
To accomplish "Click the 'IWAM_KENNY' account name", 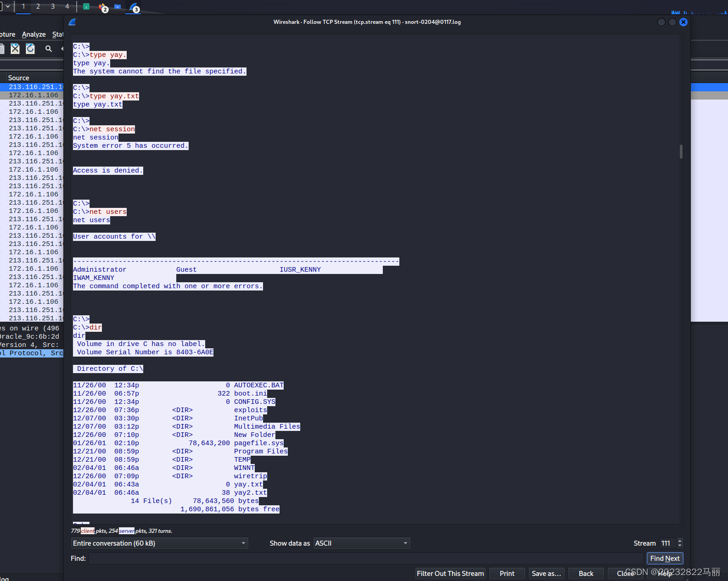I will point(94,278).
